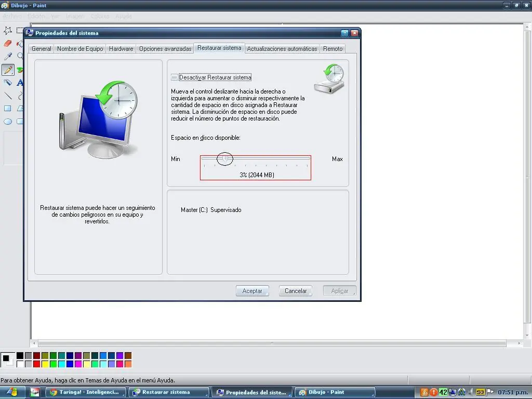Pick the bright red color swatch
This screenshot has width=532, height=399.
point(37,364)
